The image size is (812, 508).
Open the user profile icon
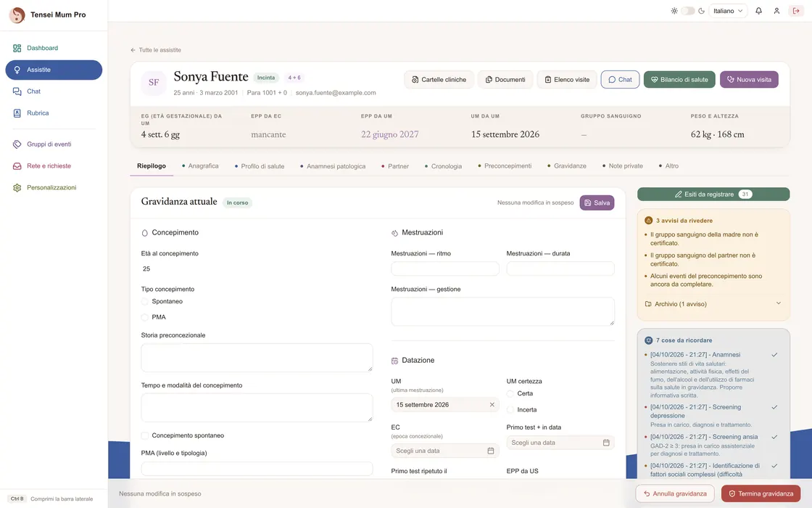(x=776, y=11)
